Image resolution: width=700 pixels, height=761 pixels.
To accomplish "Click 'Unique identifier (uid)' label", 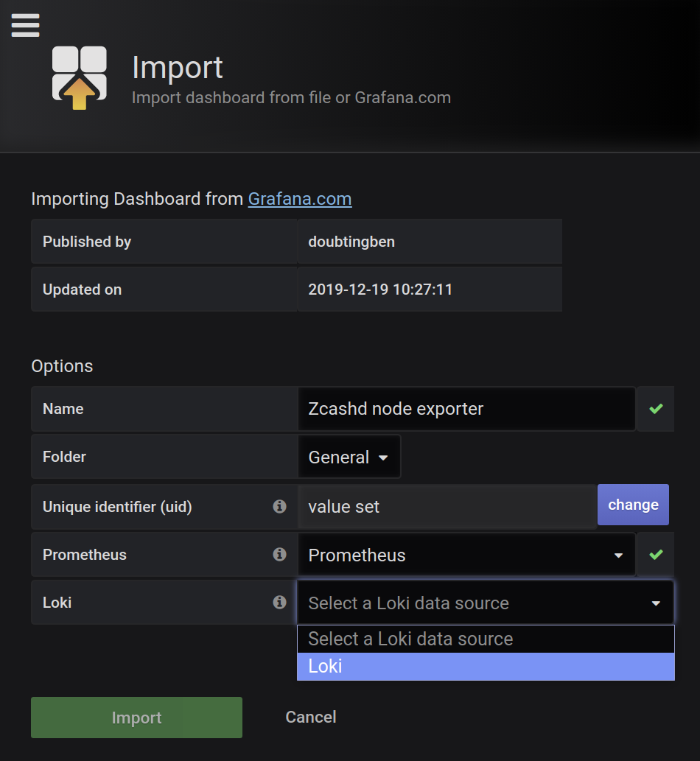I will [x=117, y=507].
